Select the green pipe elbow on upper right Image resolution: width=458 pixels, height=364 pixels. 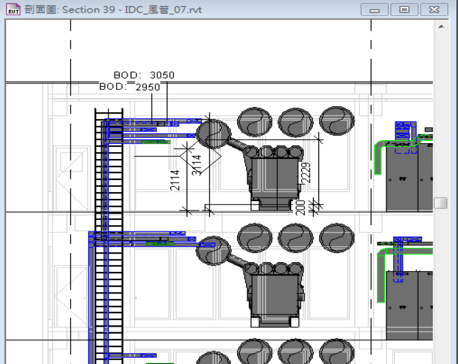tap(378, 157)
